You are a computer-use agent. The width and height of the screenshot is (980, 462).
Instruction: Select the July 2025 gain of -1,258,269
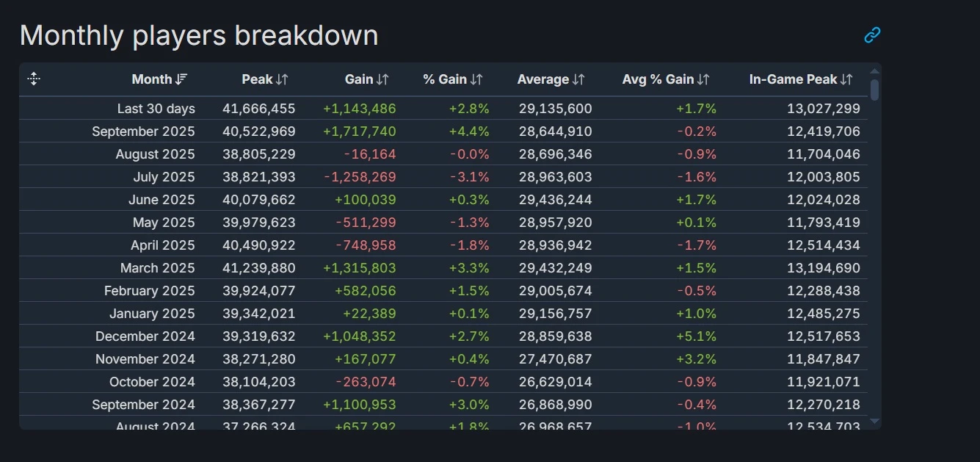click(x=360, y=177)
